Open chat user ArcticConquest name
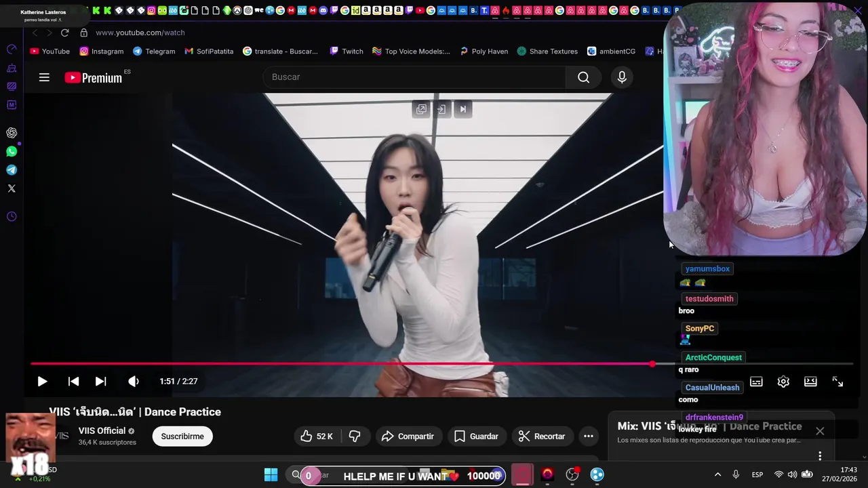Viewport: 868px width, 488px height. tap(713, 358)
